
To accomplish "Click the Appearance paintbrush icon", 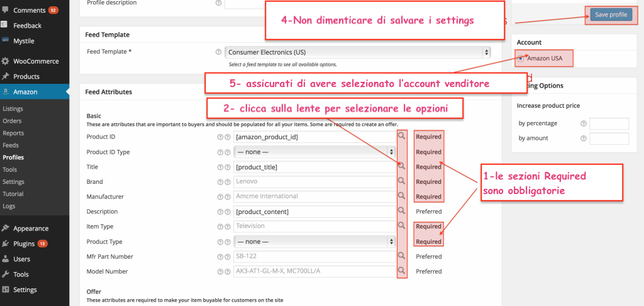I will tap(5, 229).
